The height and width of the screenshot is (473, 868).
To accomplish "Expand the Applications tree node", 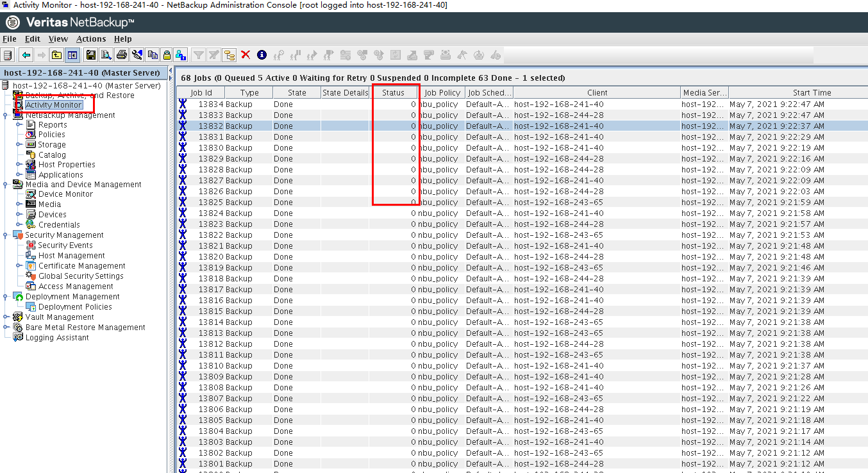I will (19, 175).
